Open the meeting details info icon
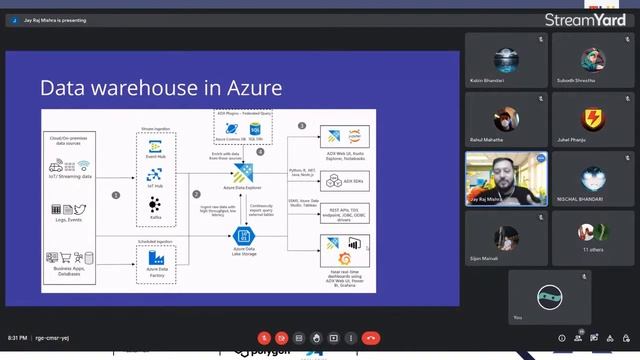Viewport: 640px width, 360px height. (x=562, y=338)
